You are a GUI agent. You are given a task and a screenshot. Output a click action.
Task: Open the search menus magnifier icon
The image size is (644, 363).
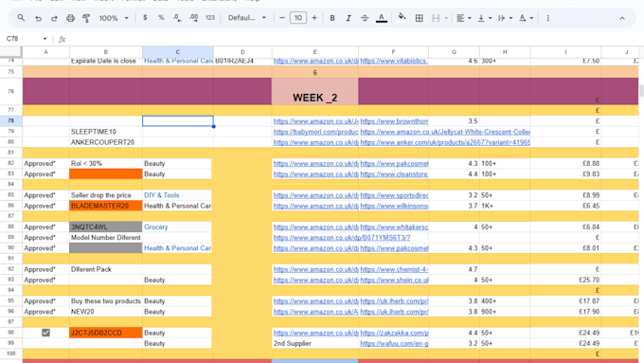[x=21, y=18]
